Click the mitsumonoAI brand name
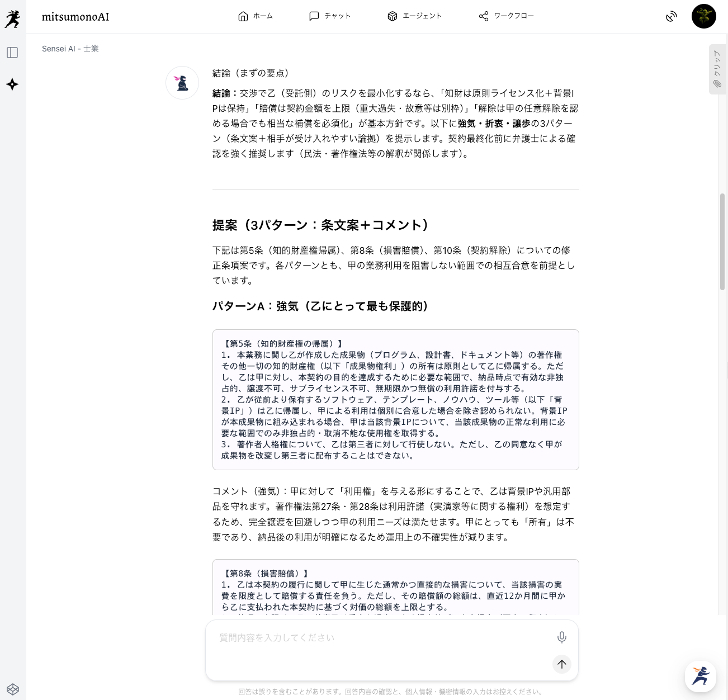 75,17
